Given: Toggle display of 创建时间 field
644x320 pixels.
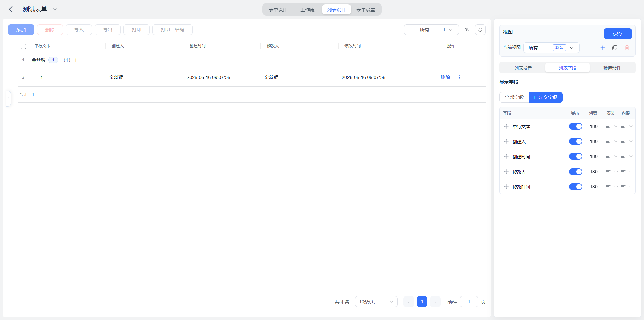Looking at the screenshot, I should (x=576, y=156).
